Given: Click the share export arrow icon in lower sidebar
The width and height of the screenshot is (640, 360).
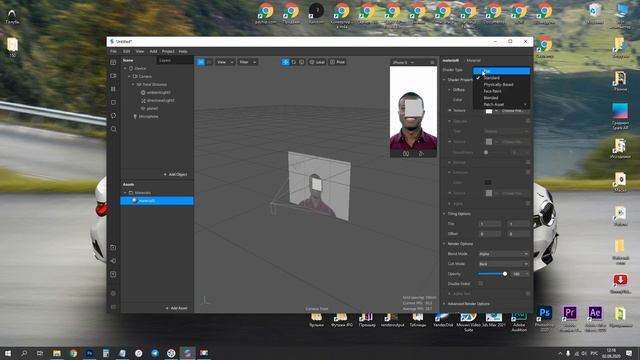Looking at the screenshot, I should (113, 261).
